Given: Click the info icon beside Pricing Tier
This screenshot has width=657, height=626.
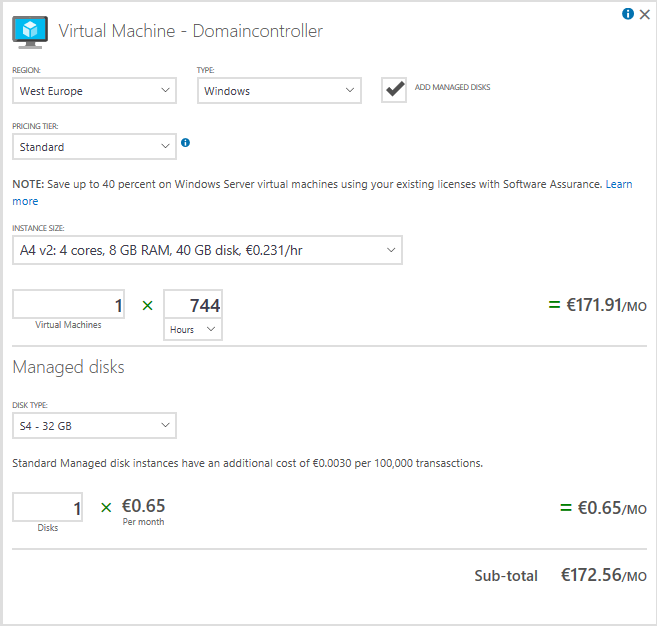Looking at the screenshot, I should point(185,143).
